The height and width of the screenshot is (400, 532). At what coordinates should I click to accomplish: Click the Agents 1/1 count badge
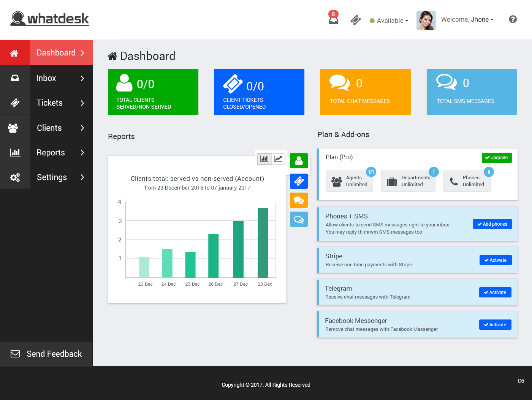pos(371,172)
